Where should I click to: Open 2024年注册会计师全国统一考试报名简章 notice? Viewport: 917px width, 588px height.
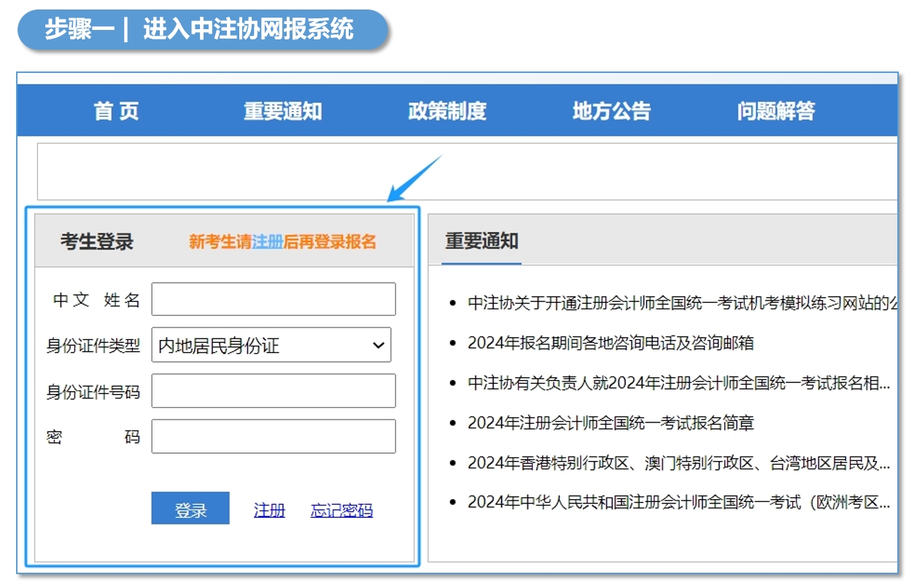coord(611,423)
